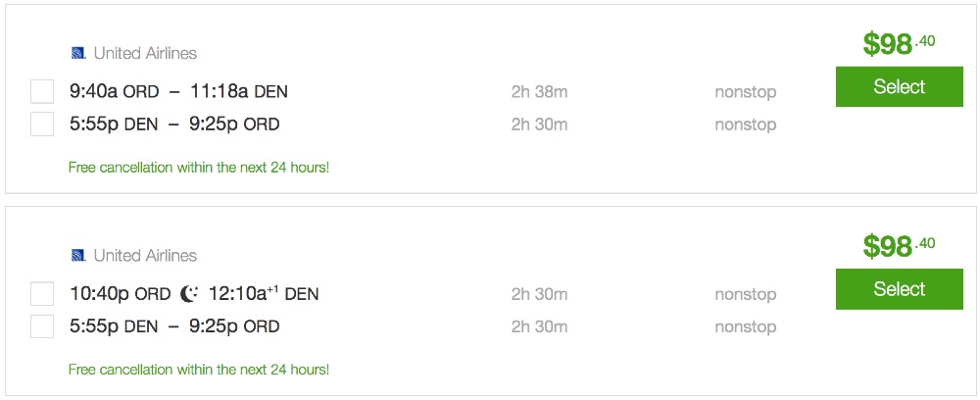Click the 12:10a +1 DEN arrival time
This screenshot has width=980, height=400.
263,294
